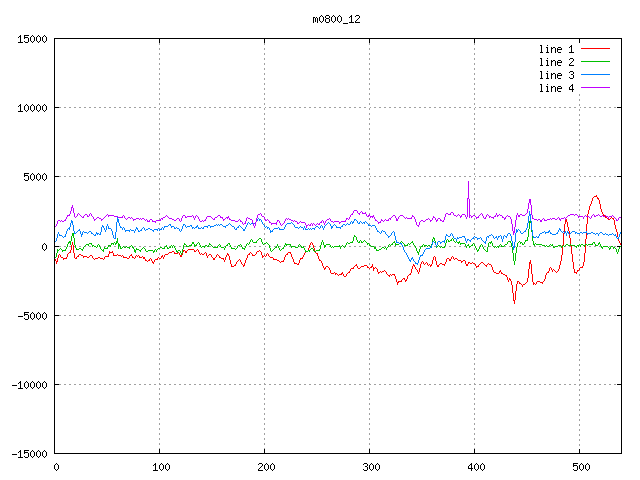Click the 300 x-axis tick label
The image size is (640, 480).
[x=370, y=467]
